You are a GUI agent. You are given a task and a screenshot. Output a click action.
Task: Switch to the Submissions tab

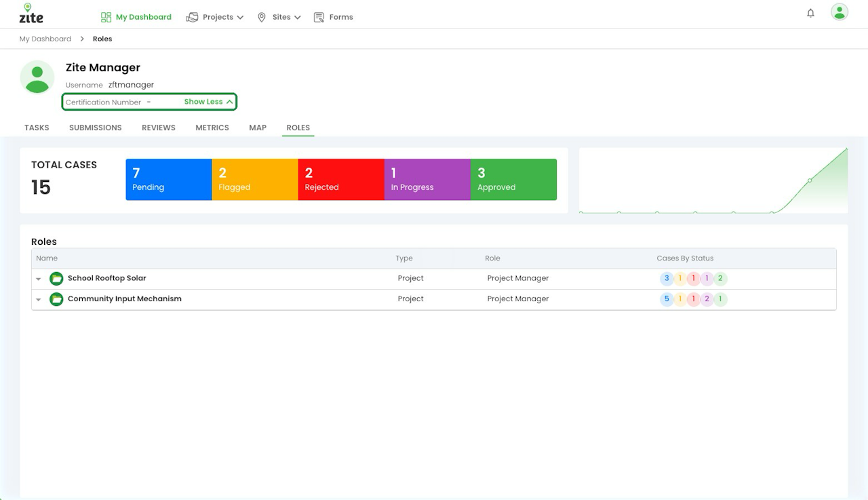(96, 128)
